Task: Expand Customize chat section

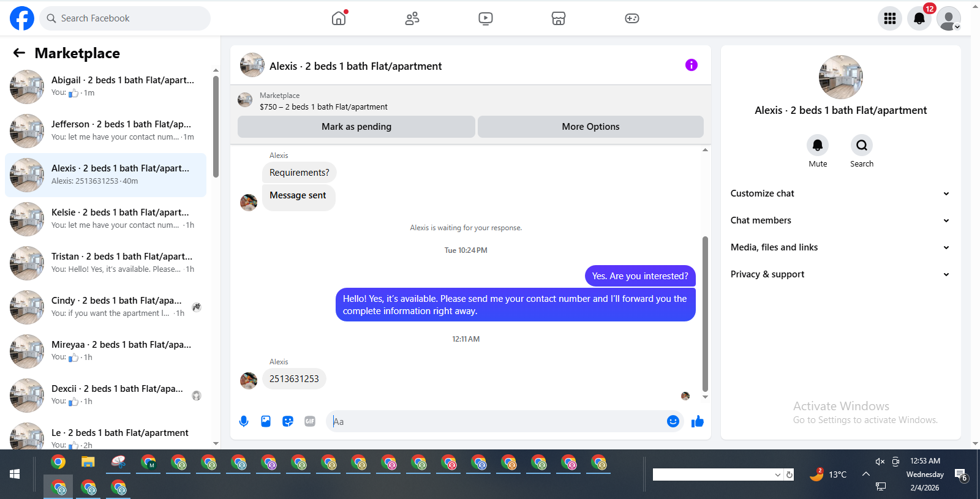Action: 840,193
